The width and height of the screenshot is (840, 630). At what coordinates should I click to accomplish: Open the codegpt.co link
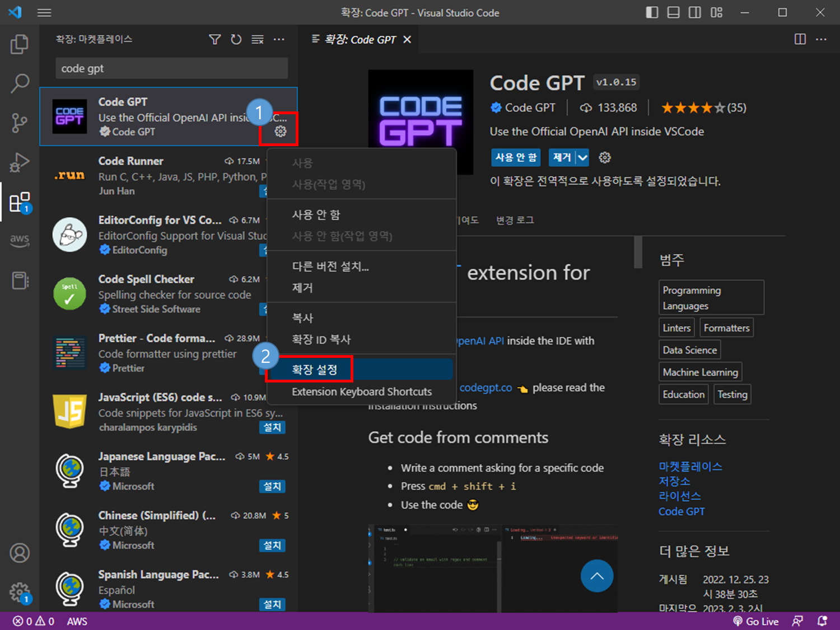click(486, 388)
